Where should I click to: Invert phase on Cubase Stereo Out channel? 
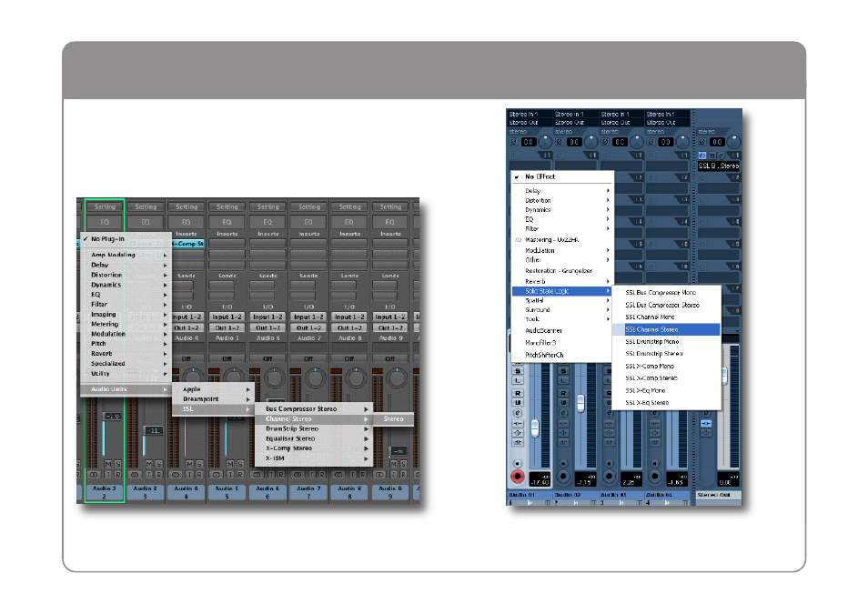coord(701,142)
